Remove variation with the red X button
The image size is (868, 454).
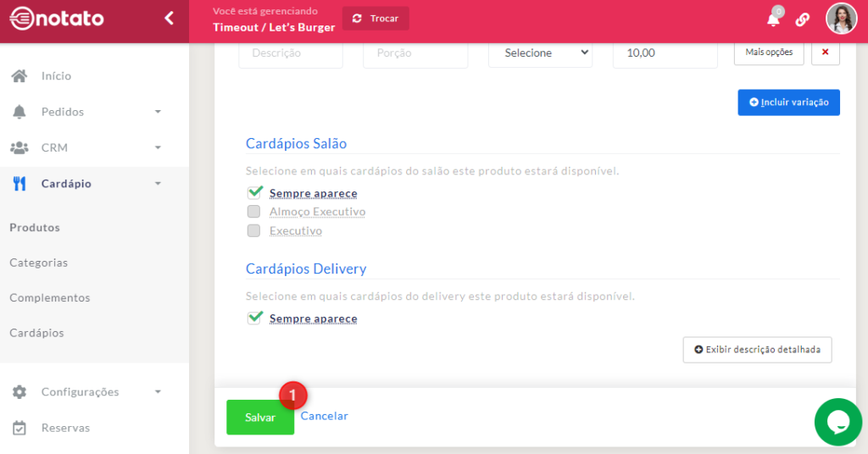(x=825, y=53)
